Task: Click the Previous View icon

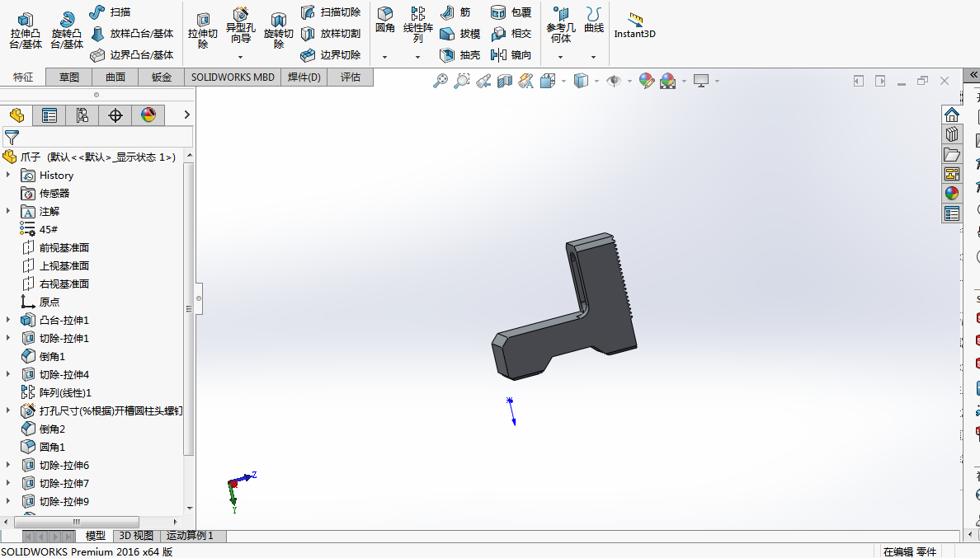Action: click(483, 81)
